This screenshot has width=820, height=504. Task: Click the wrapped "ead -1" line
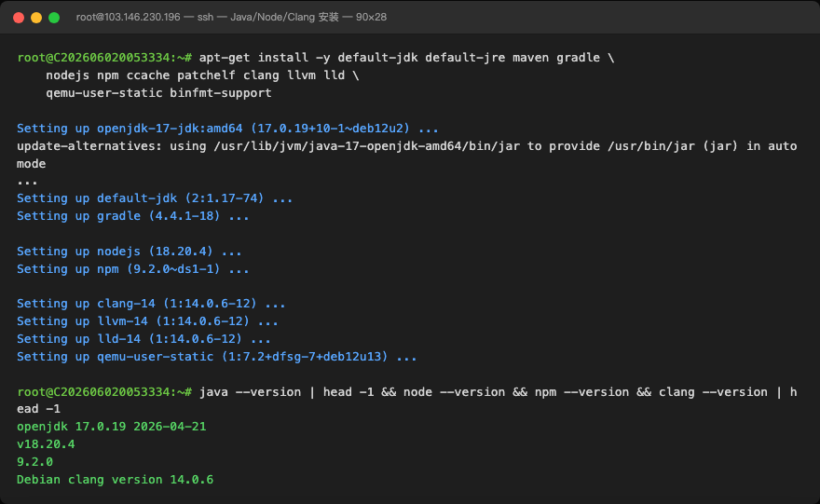(38, 409)
